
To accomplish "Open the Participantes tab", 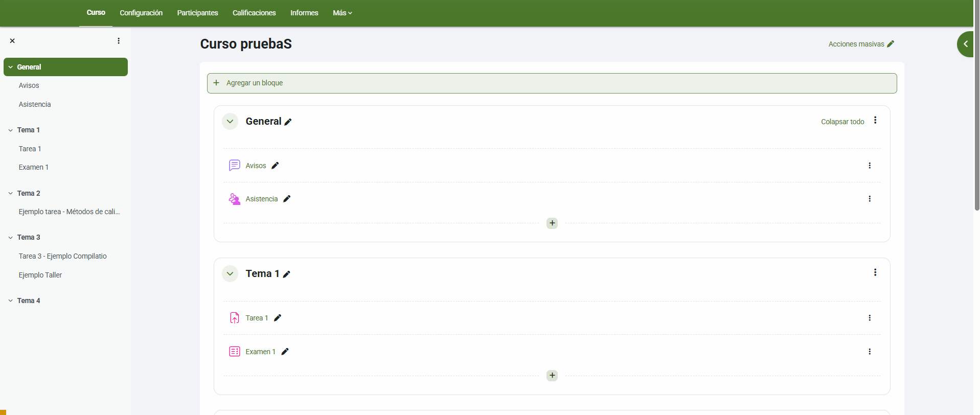I will pos(197,13).
